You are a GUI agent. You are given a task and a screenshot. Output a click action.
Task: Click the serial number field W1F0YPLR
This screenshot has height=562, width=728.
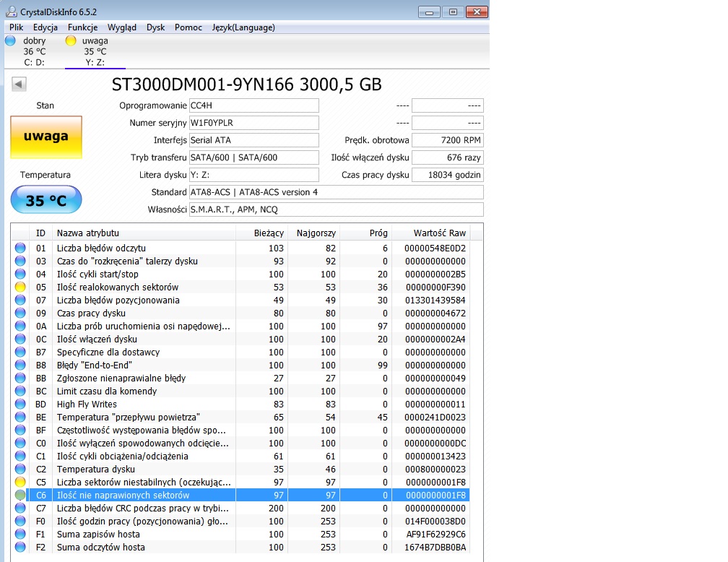pyautogui.click(x=254, y=123)
